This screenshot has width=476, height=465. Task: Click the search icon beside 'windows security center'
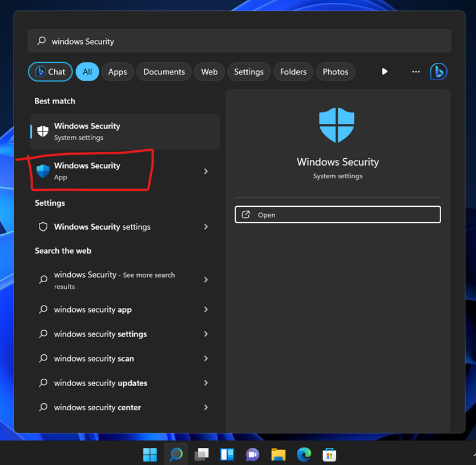(x=43, y=407)
